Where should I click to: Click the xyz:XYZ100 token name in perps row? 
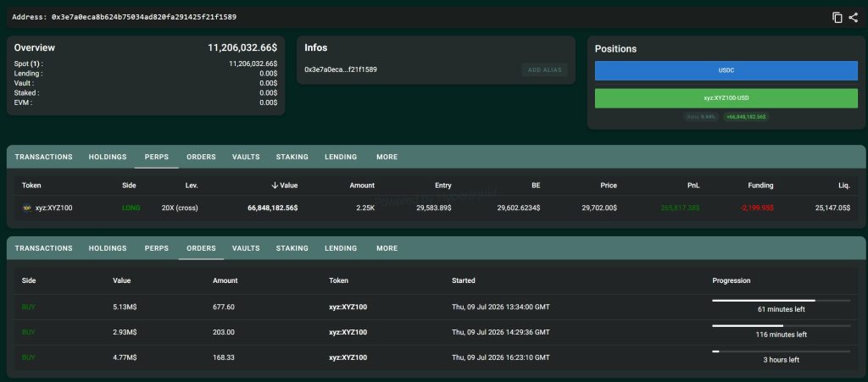[53, 208]
